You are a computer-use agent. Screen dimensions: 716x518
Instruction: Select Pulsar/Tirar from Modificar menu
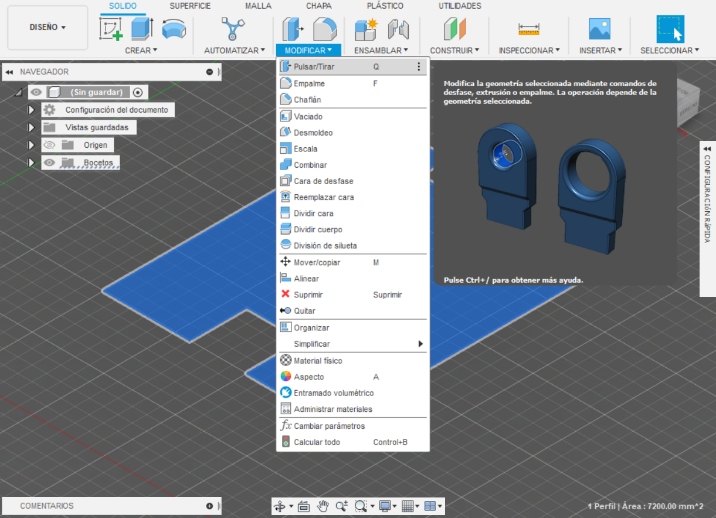(x=353, y=67)
